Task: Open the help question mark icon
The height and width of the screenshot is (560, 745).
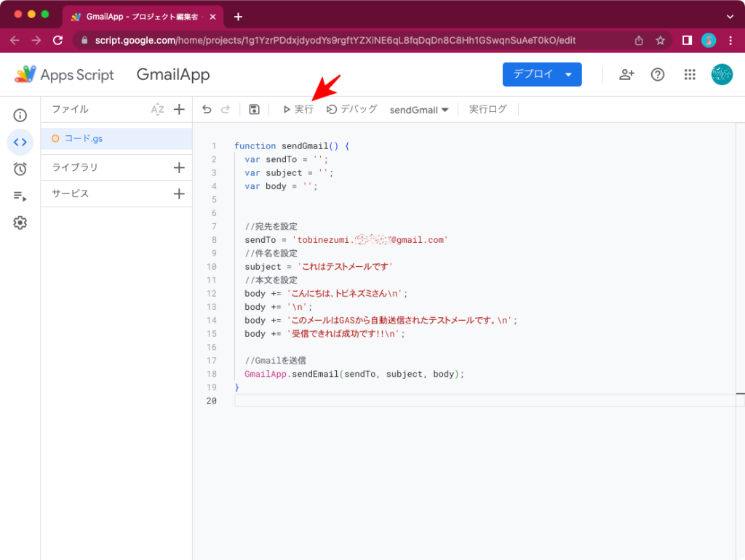Action: (658, 75)
